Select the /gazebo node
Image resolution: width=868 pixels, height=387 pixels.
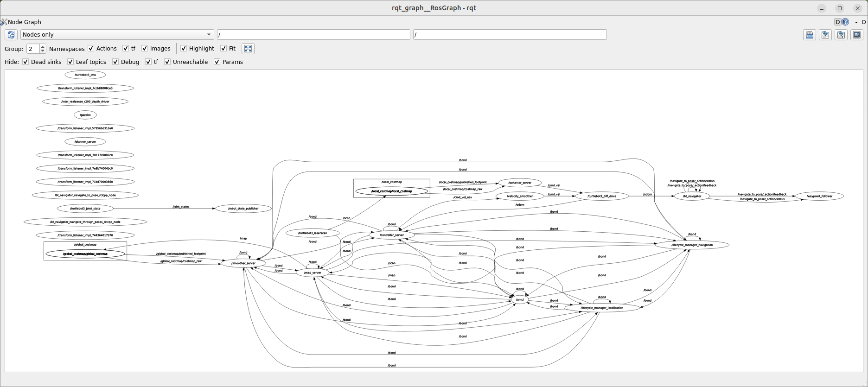coord(85,115)
